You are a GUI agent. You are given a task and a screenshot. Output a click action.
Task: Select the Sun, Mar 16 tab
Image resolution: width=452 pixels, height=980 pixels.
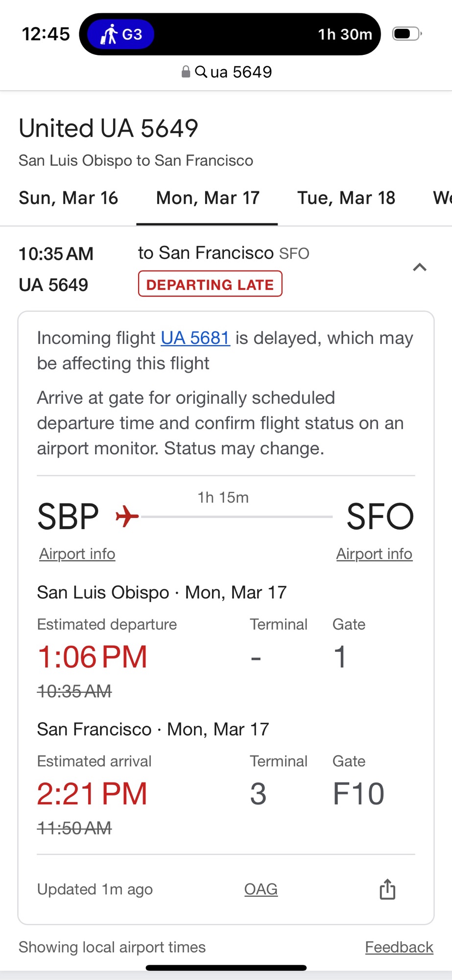69,198
